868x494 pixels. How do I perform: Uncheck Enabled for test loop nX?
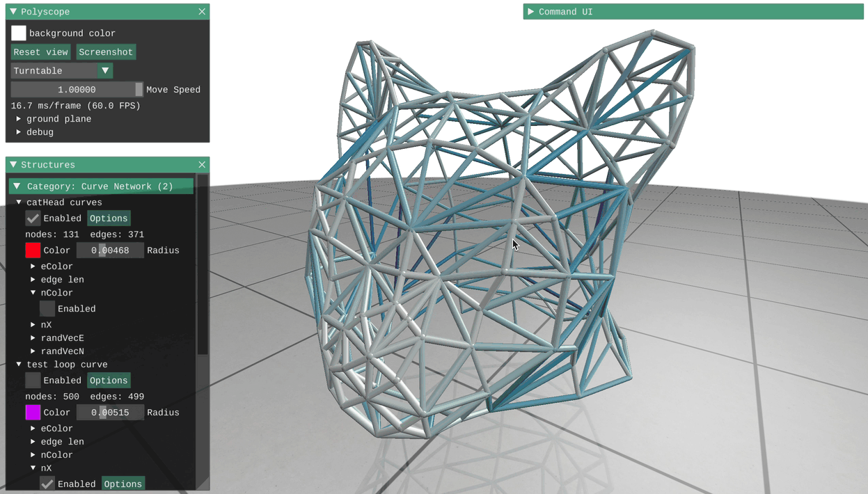pos(47,484)
